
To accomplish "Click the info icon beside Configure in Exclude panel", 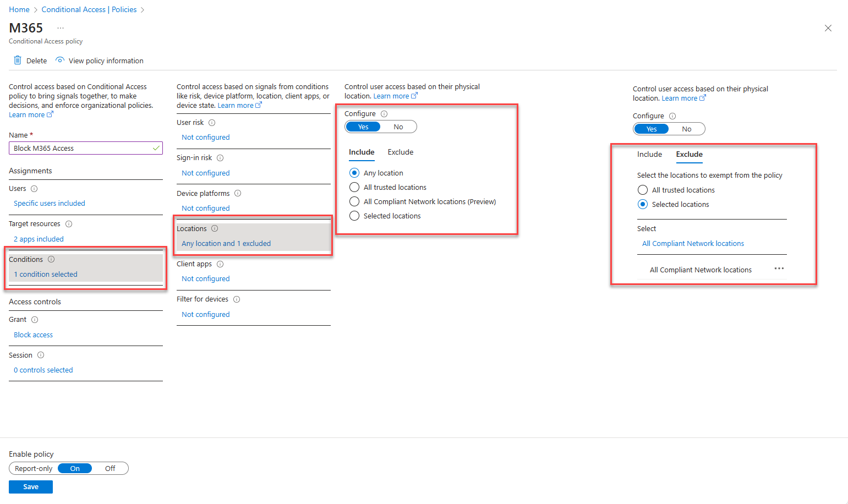I will (672, 116).
